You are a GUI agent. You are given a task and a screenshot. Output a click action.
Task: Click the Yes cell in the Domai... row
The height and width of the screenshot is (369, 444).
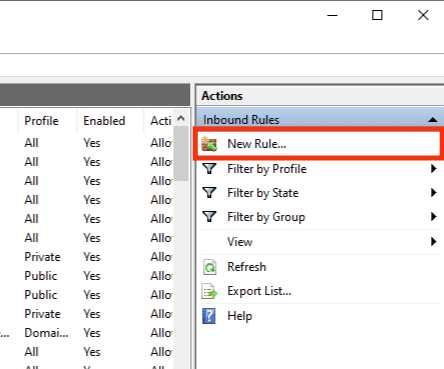(92, 333)
